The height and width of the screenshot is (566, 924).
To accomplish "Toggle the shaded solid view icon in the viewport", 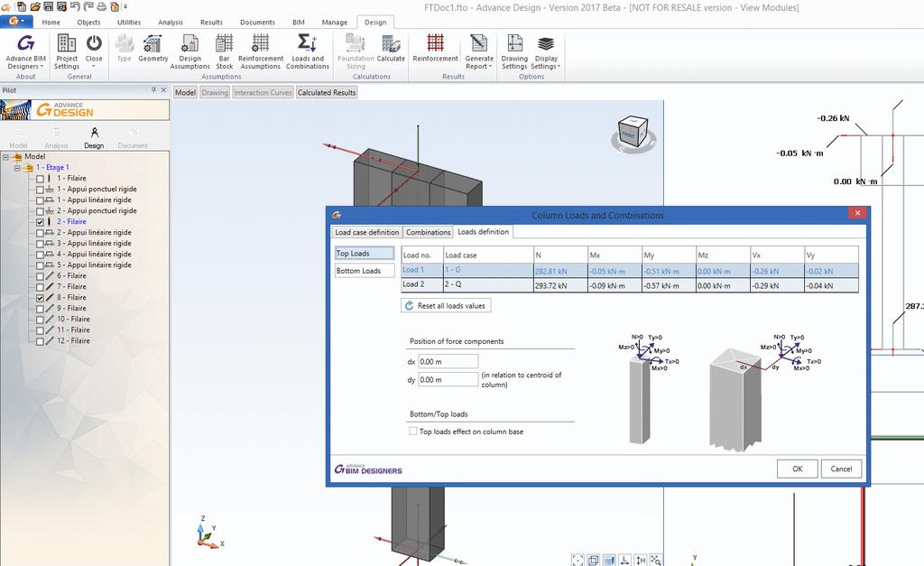I will tap(609, 560).
